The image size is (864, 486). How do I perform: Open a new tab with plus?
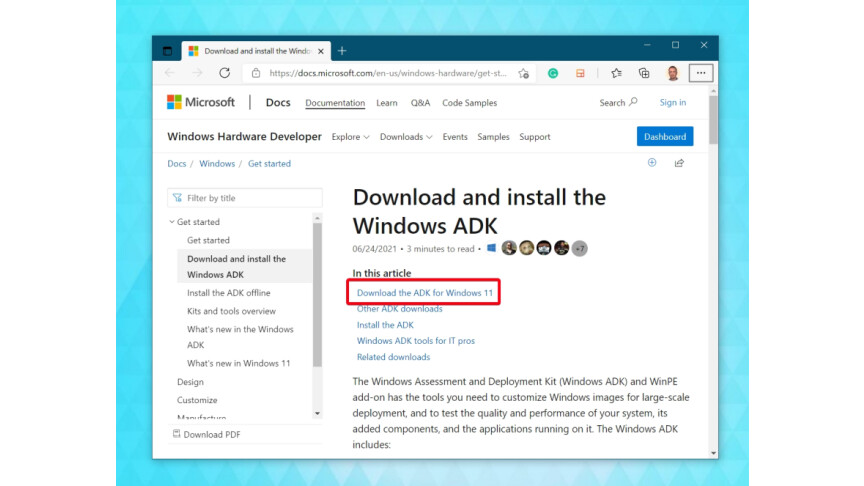coord(342,51)
